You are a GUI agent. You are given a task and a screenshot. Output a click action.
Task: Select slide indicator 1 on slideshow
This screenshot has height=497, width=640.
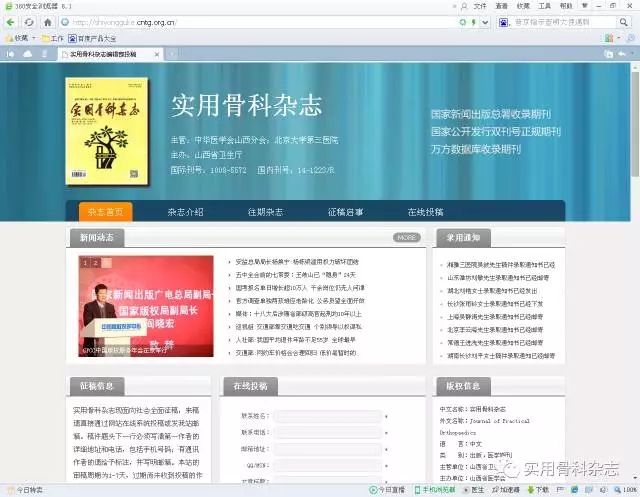[85, 263]
